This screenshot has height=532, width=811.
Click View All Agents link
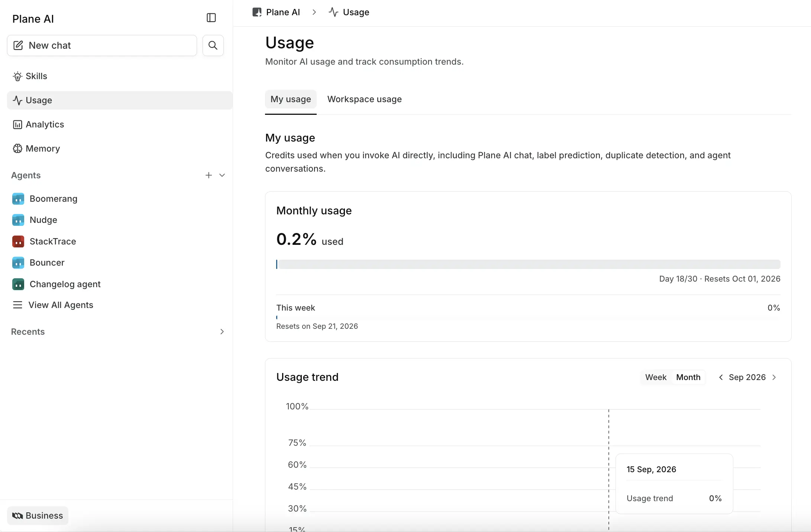[x=61, y=305]
